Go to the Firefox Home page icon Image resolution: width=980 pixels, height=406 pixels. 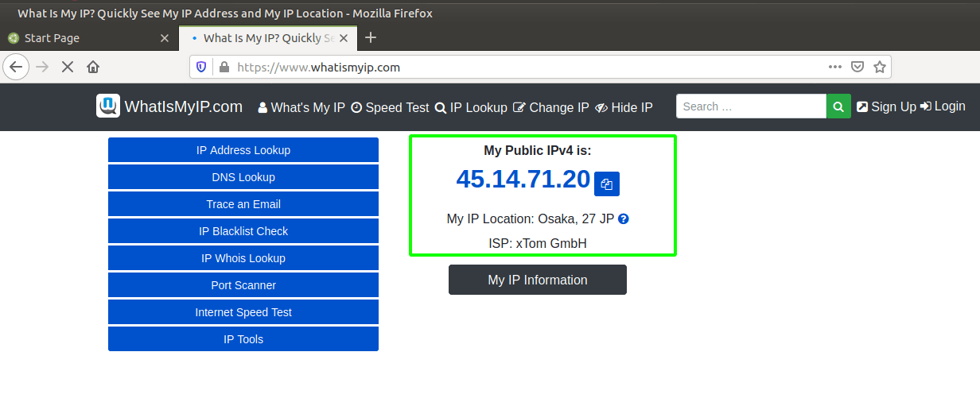pyautogui.click(x=93, y=67)
